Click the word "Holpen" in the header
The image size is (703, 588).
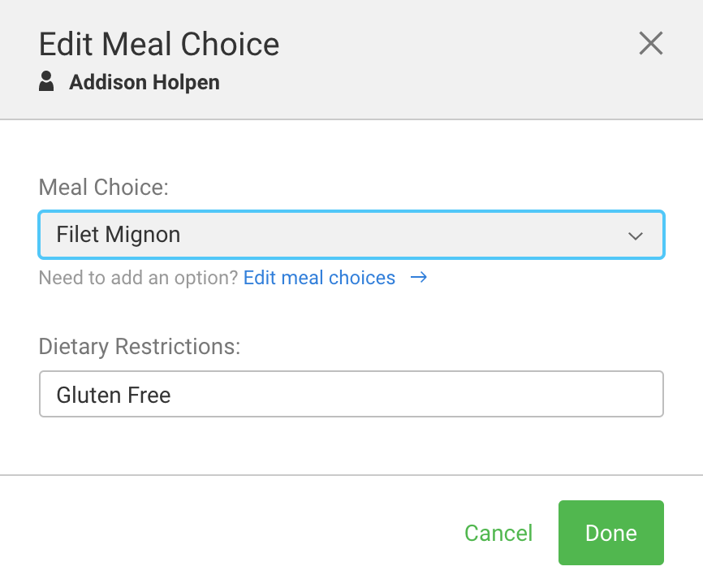point(189,83)
